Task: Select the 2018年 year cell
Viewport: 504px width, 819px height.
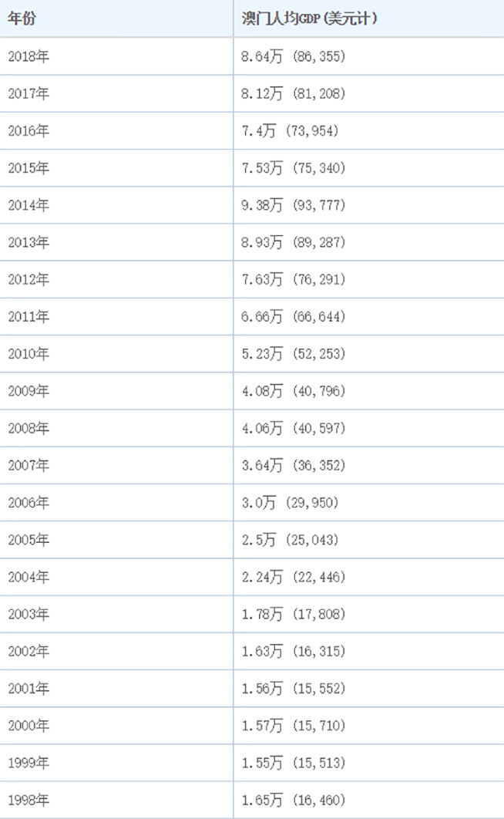Action: click(29, 56)
